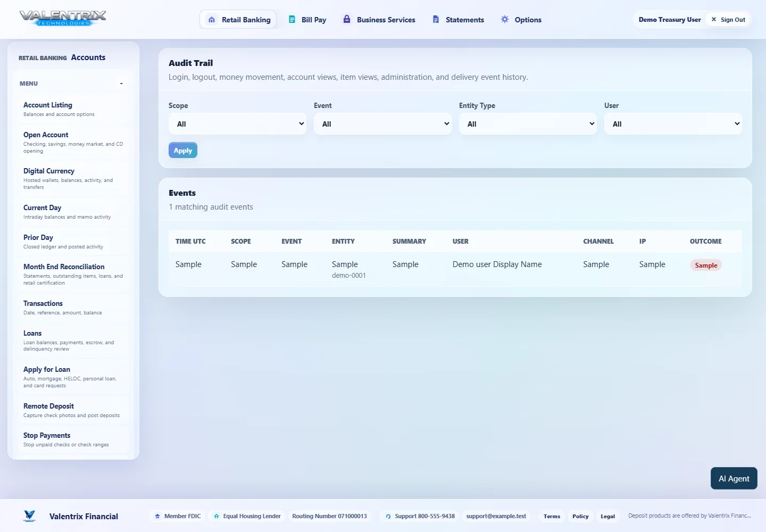Open the Terms link in footer
The height and width of the screenshot is (532, 766).
coord(552,516)
